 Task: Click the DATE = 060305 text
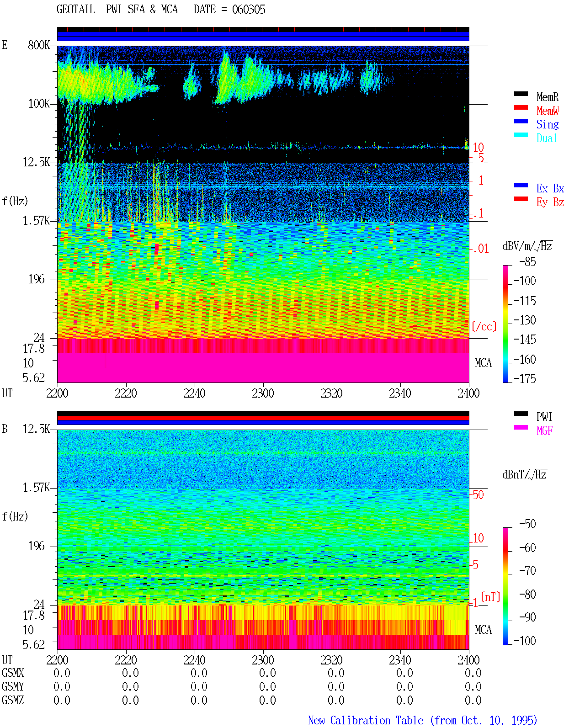tap(229, 10)
